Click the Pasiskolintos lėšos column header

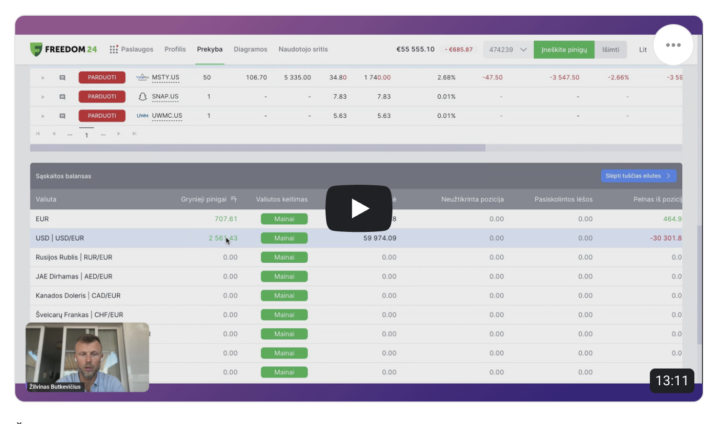point(563,199)
